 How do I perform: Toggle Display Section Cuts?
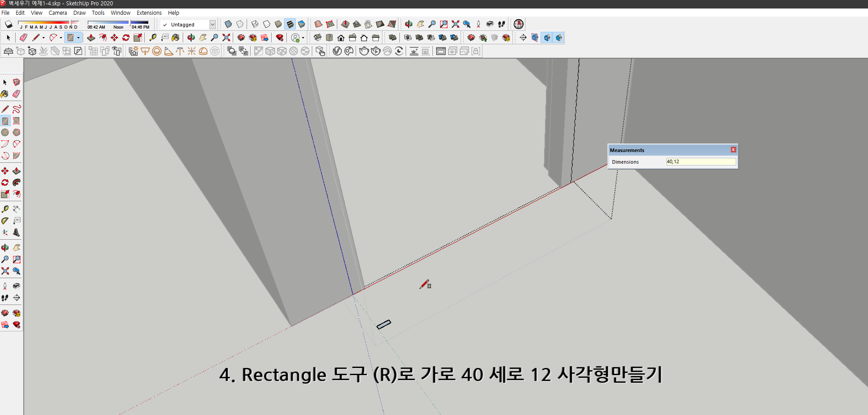click(x=547, y=38)
